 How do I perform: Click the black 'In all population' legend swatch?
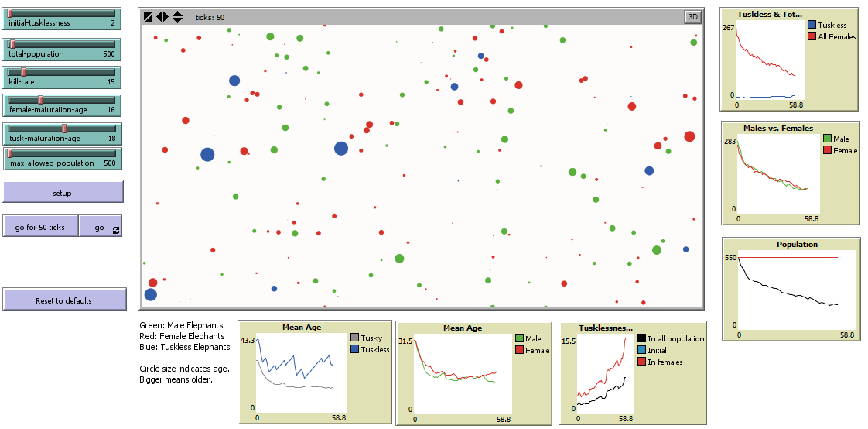[x=641, y=338]
